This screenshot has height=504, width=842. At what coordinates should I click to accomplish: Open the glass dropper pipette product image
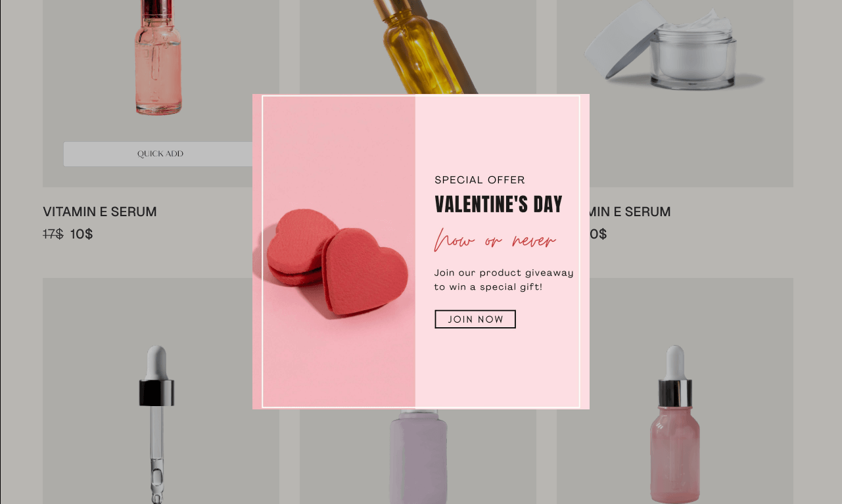156,424
